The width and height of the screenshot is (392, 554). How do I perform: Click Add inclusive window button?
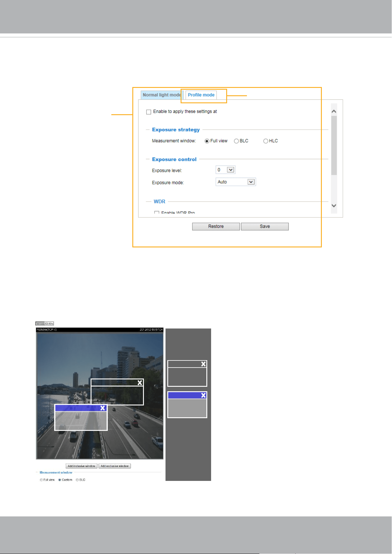coord(81,466)
